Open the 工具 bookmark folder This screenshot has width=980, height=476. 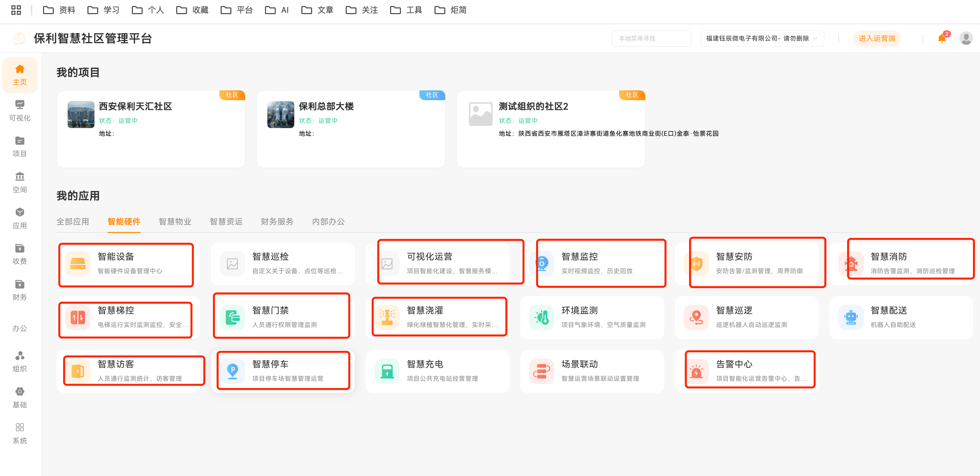[406, 10]
